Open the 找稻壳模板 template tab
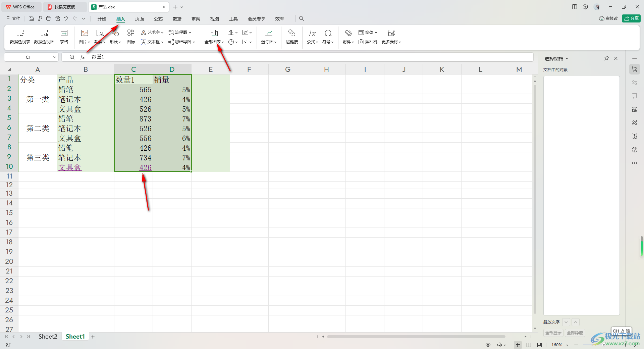Image resolution: width=644 pixels, height=349 pixels. pos(65,7)
